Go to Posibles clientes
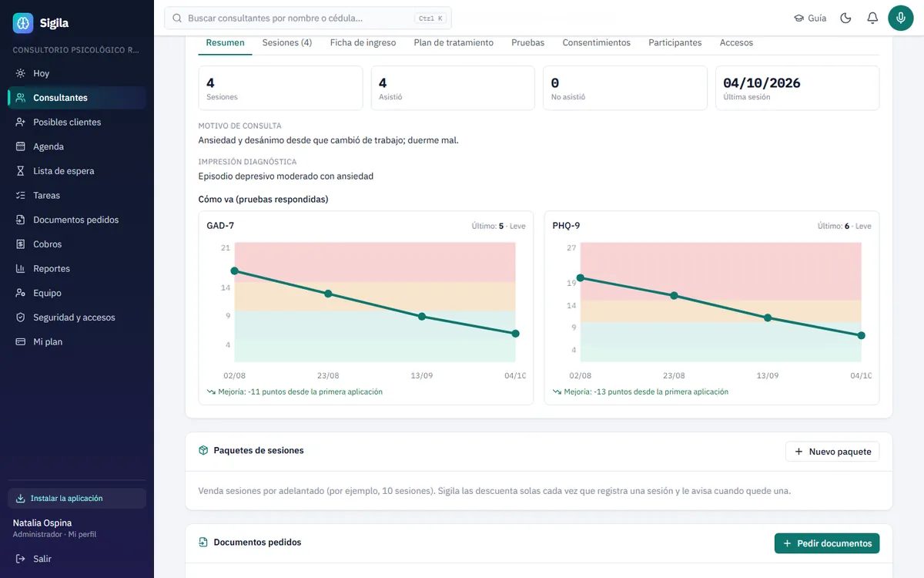The height and width of the screenshot is (578, 924). point(77,122)
